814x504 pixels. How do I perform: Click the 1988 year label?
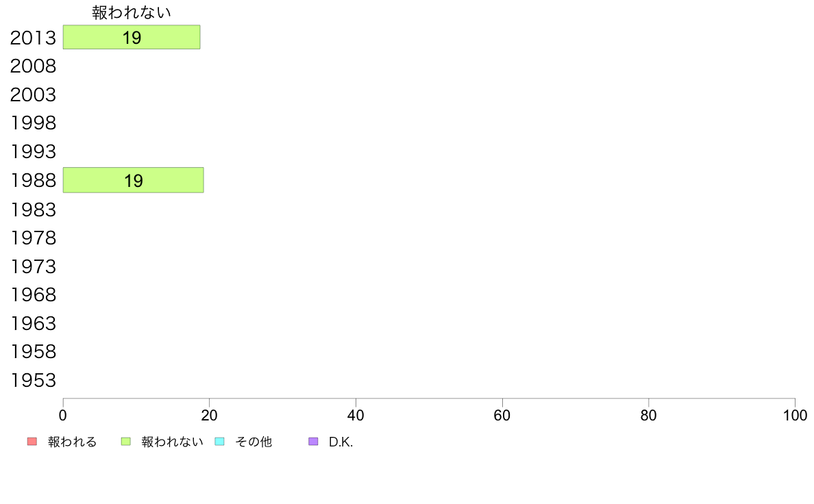click(33, 181)
